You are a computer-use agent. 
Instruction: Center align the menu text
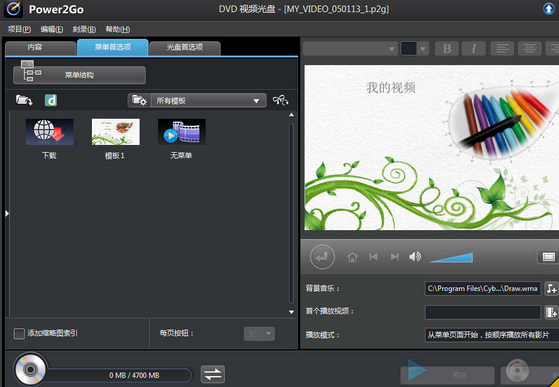[x=530, y=48]
